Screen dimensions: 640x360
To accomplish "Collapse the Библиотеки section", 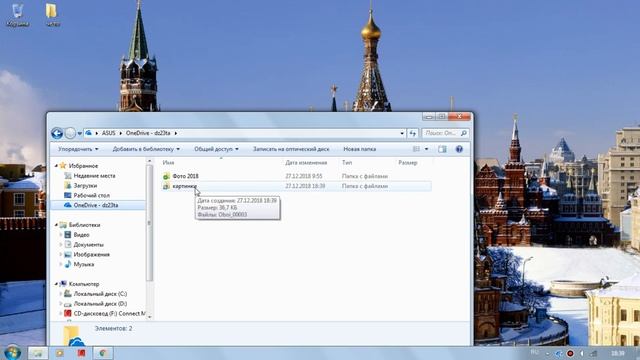I will tap(56, 225).
